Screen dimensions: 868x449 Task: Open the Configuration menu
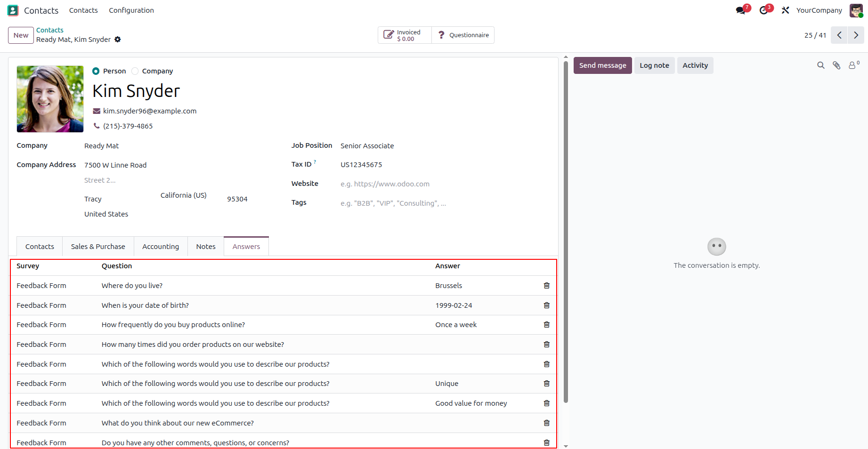131,10
